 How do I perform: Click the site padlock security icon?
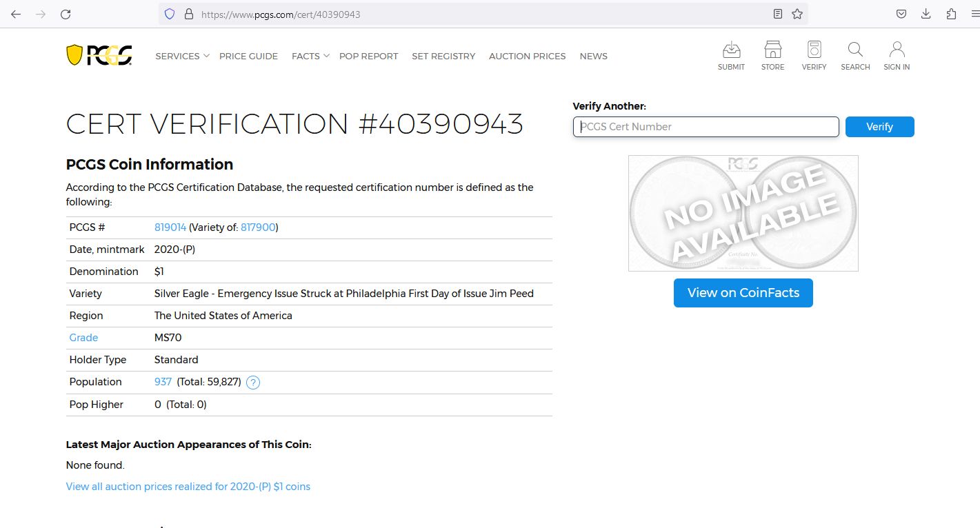[x=188, y=14]
